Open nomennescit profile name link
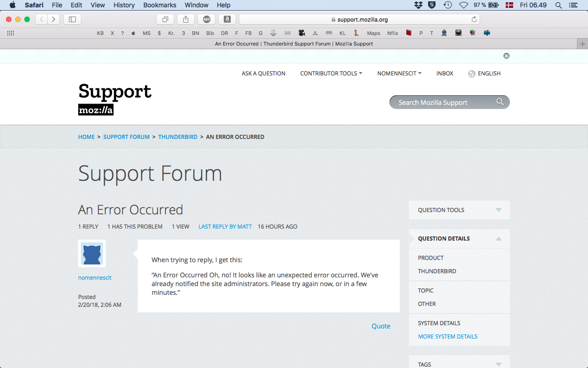This screenshot has width=588, height=368. point(95,277)
